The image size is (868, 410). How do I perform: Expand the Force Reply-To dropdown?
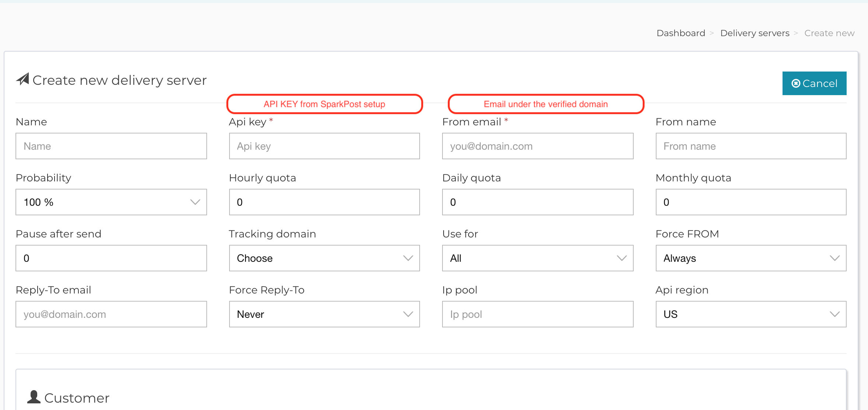point(324,314)
